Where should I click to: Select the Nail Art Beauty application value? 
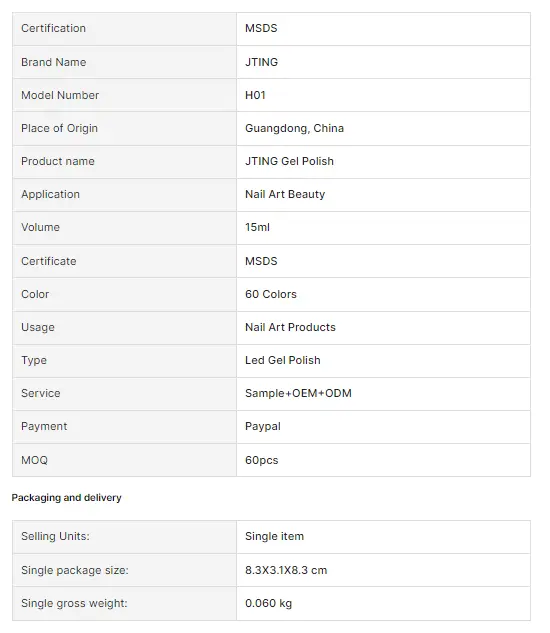[x=285, y=195]
